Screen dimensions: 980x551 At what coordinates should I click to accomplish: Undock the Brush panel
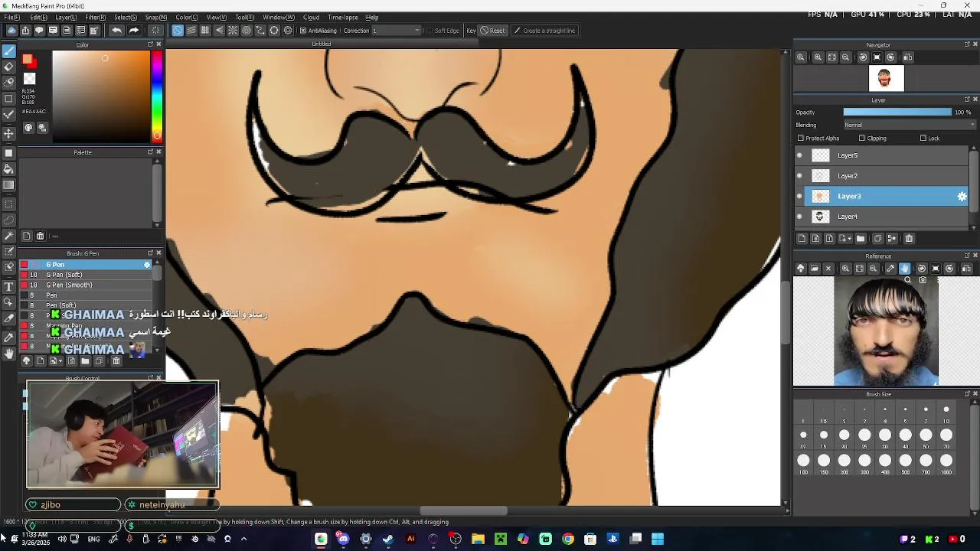coord(150,253)
